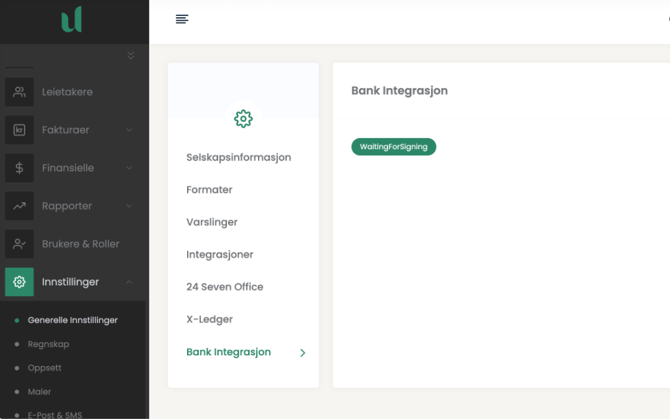
Task: Click the Finansielle dollar icon
Action: [19, 168]
